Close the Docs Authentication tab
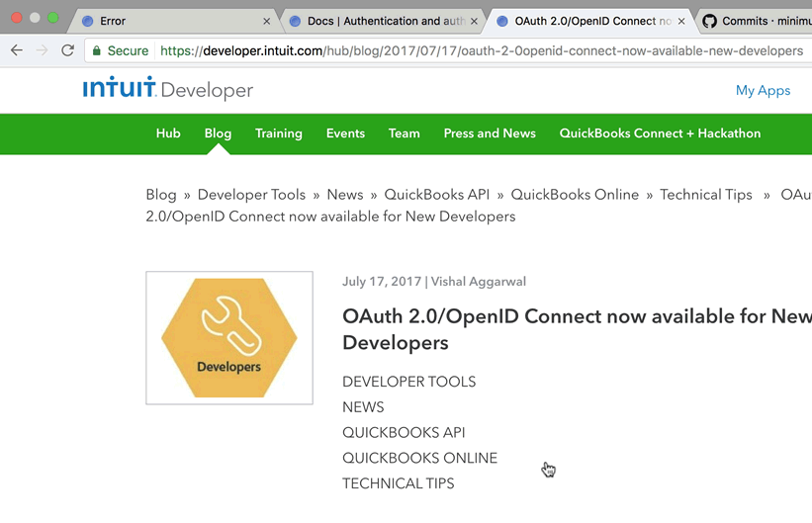The height and width of the screenshot is (523, 812). click(x=474, y=21)
